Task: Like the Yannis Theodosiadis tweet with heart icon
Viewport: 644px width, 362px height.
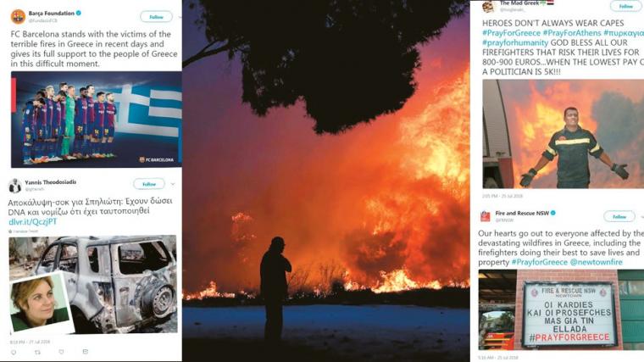Action: coord(61,352)
